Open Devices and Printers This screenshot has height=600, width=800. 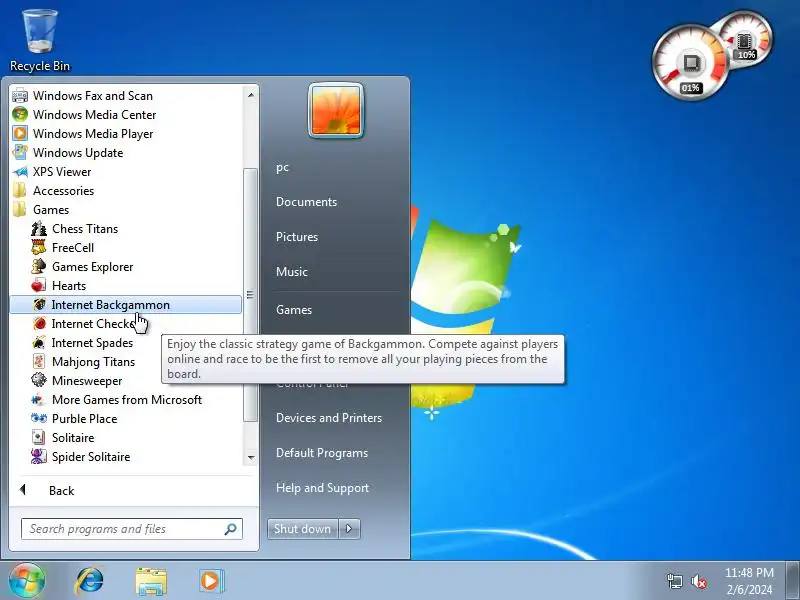click(x=329, y=418)
